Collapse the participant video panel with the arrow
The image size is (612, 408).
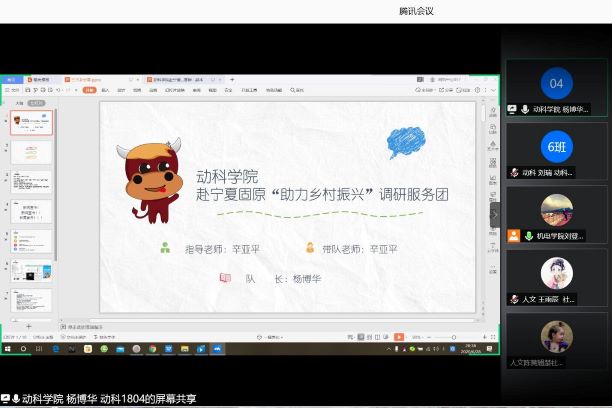[494, 215]
